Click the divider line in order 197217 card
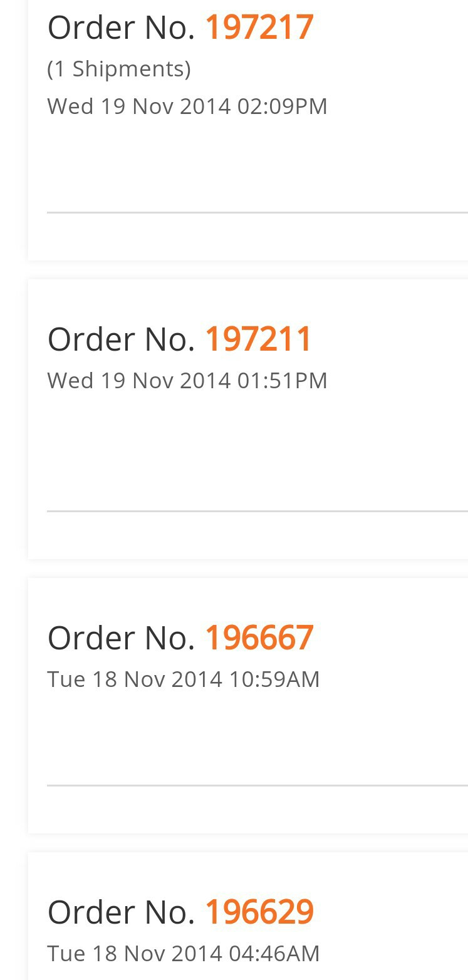 click(257, 212)
